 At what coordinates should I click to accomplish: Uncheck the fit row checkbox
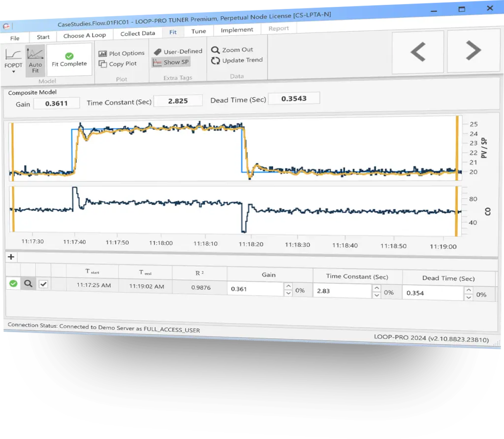pyautogui.click(x=43, y=284)
